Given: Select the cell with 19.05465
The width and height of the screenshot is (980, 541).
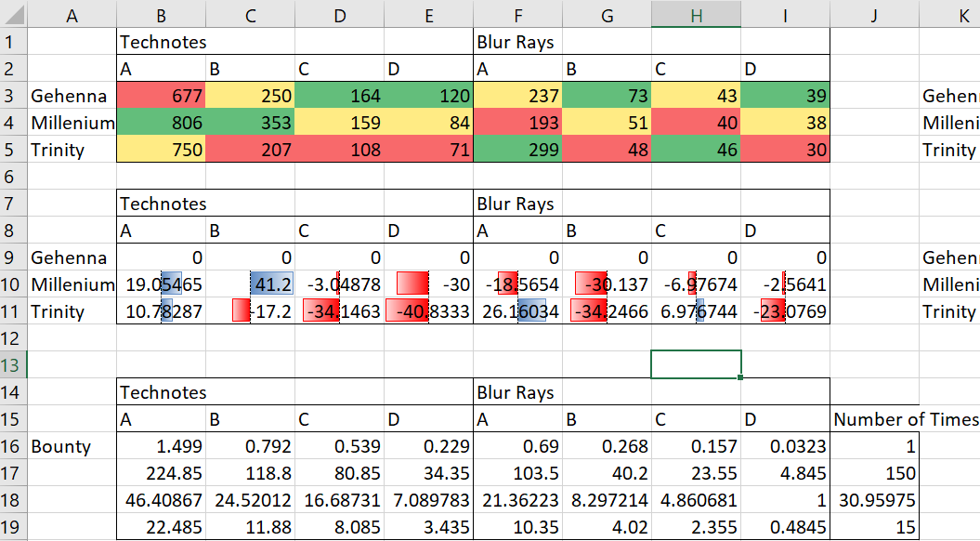Looking at the screenshot, I should tap(162, 284).
